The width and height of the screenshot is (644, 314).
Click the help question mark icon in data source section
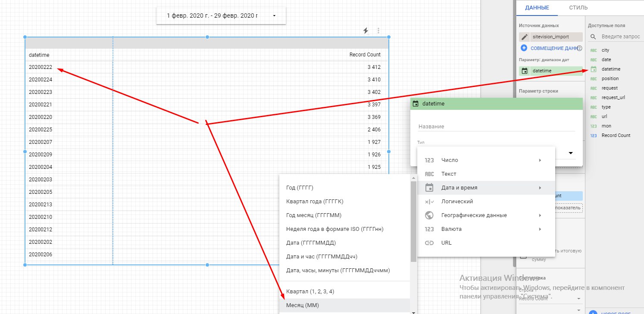coord(579,48)
